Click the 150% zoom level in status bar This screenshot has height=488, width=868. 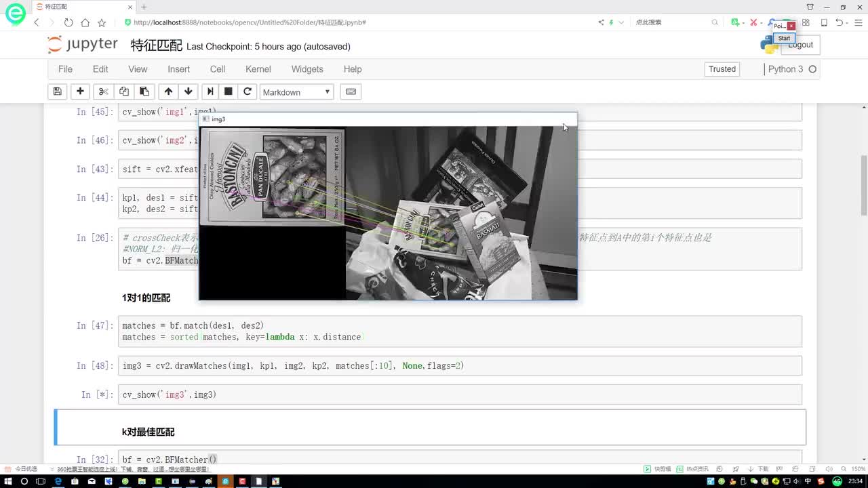[856, 469]
